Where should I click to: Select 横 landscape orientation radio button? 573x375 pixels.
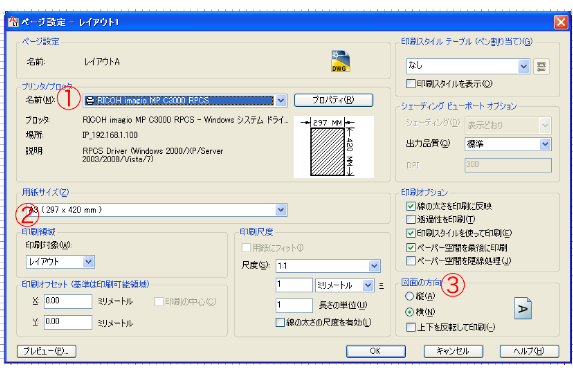coord(410,312)
